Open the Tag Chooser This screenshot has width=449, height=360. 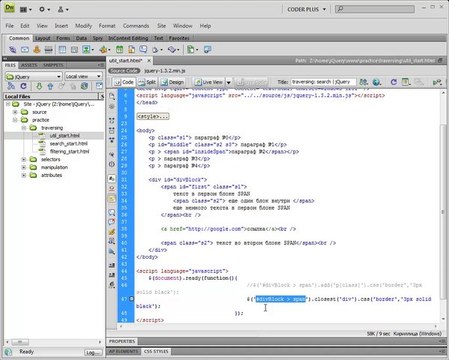[207, 50]
